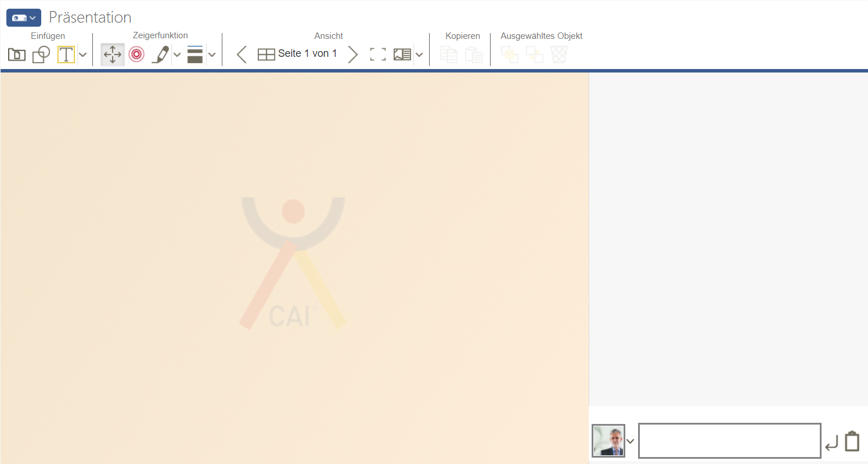
Task: Click the Paste icon under Kopieren
Action: (x=474, y=55)
